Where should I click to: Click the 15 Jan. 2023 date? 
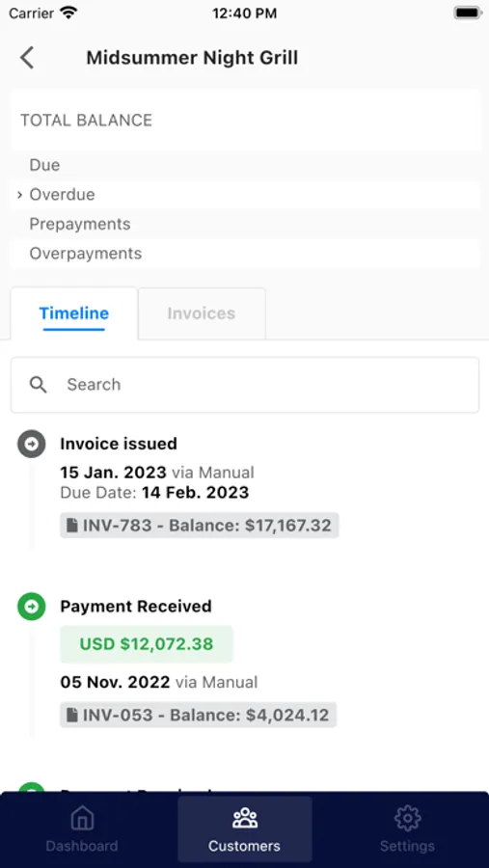(x=113, y=473)
